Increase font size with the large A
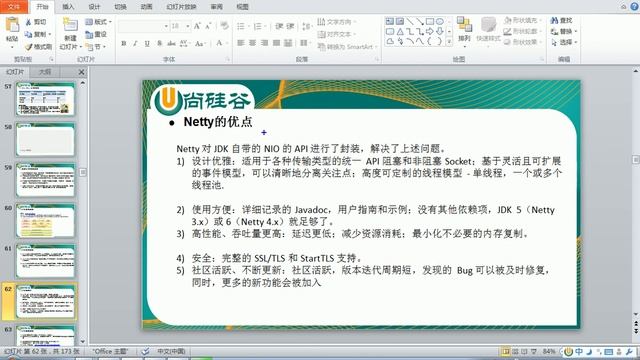 [197, 26]
